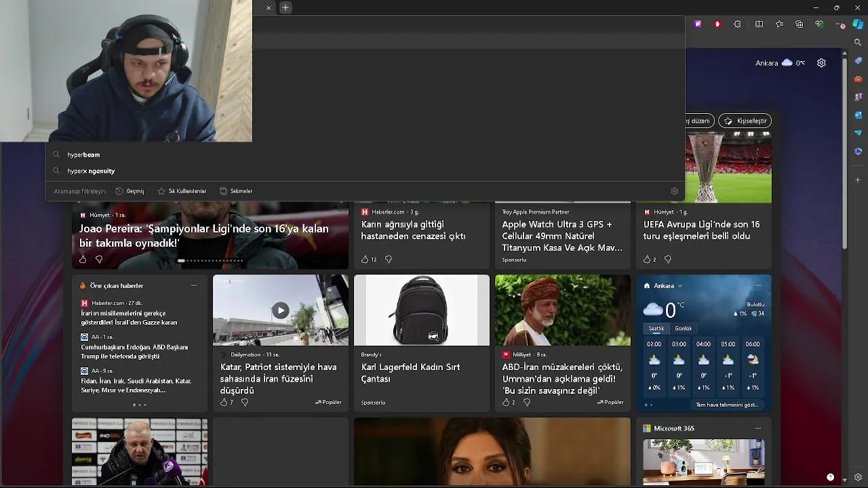Open the Edge sidebar search icon
Image resolution: width=868 pixels, height=488 pixels.
coord(858,43)
